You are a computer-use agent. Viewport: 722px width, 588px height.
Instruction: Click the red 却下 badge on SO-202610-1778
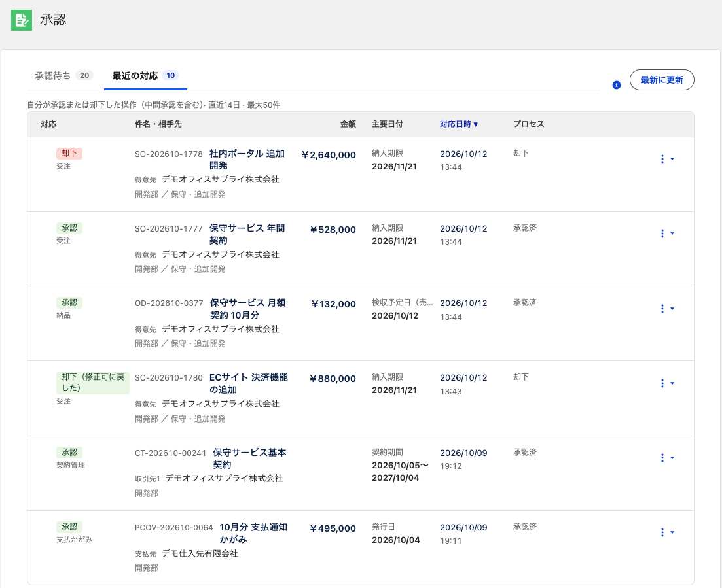tap(69, 153)
